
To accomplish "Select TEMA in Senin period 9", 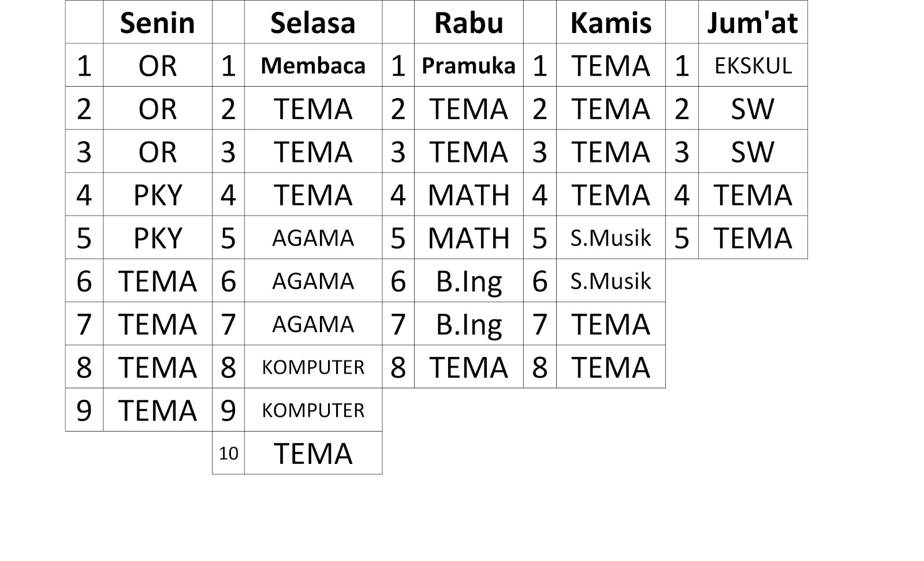I will point(157,410).
